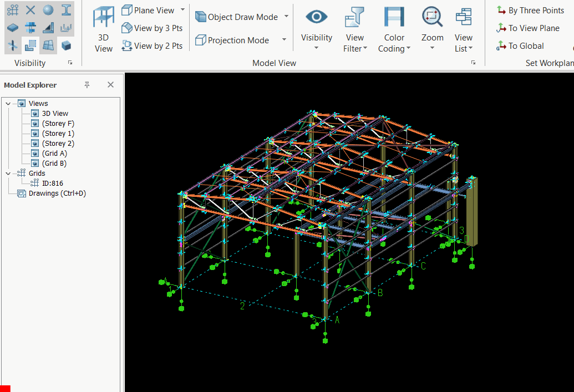Viewport: 574px width, 392px height.
Task: Toggle the I-beam section visibility icon
Action: 66,9
